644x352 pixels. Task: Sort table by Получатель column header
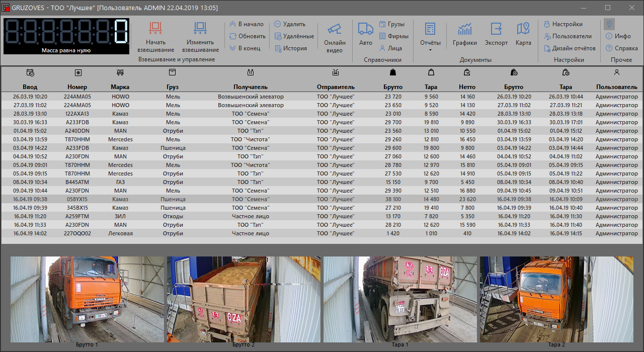251,87
